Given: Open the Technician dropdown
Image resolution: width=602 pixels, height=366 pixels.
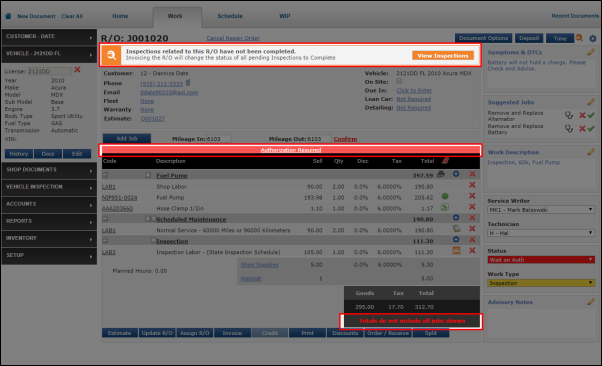Looking at the screenshot, I should pyautogui.click(x=541, y=233).
